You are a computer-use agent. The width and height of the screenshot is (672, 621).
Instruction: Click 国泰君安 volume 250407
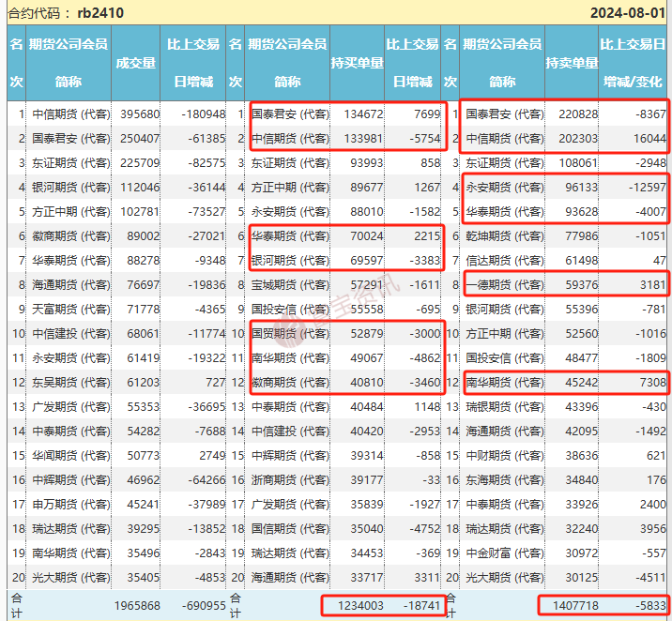140,139
